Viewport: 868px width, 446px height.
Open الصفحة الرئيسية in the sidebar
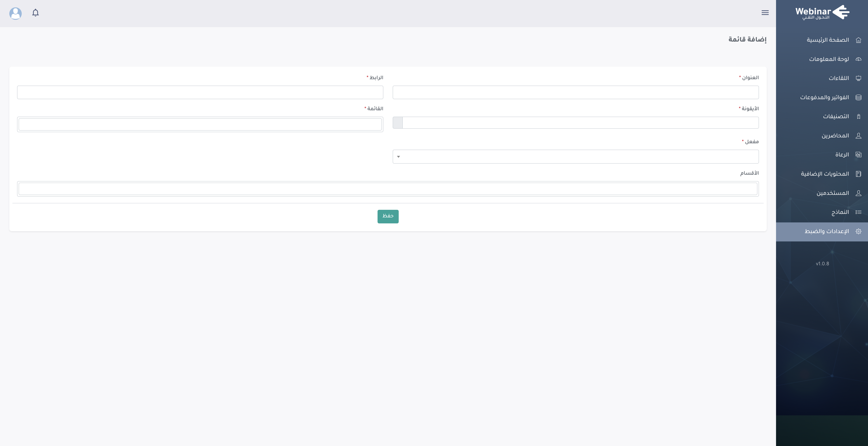point(822,40)
